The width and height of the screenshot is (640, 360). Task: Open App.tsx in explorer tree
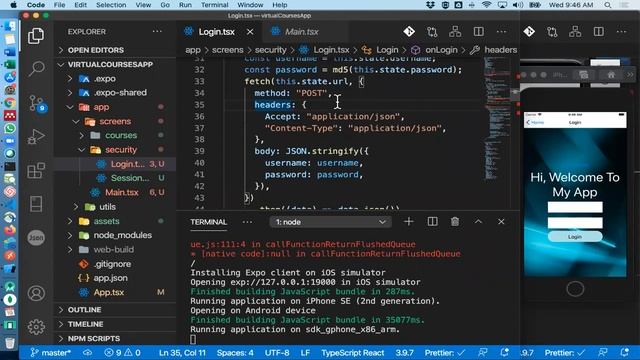coord(109,292)
